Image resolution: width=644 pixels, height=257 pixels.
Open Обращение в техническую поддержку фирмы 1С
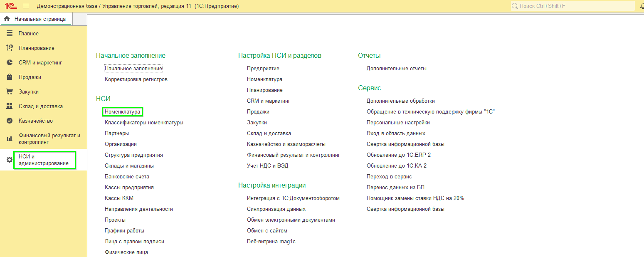[x=431, y=111]
